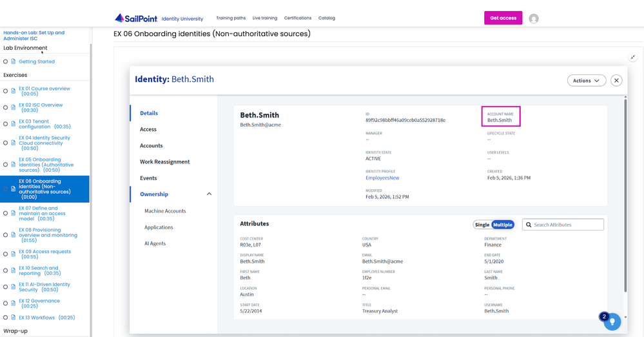Open EX 13 Workflows lesson
Screen dimensions: 644x337
tap(47, 317)
